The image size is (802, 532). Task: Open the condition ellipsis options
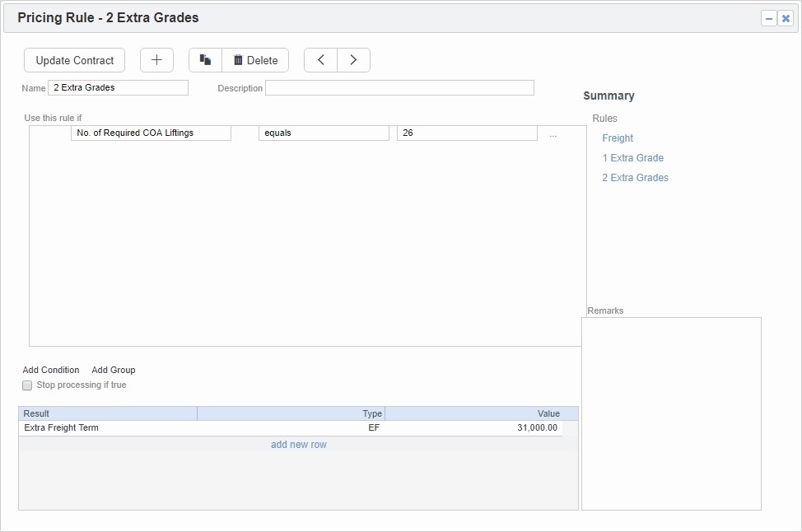coord(553,134)
